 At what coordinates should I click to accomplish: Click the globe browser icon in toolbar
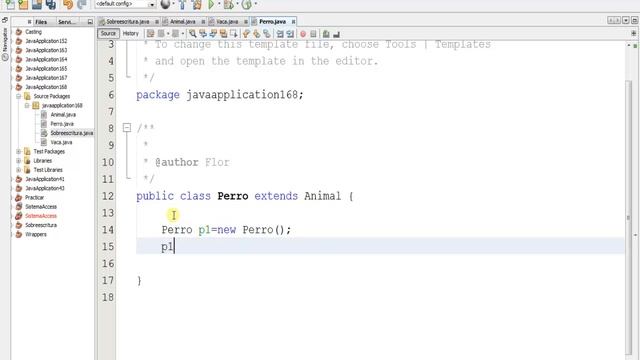click(165, 4)
